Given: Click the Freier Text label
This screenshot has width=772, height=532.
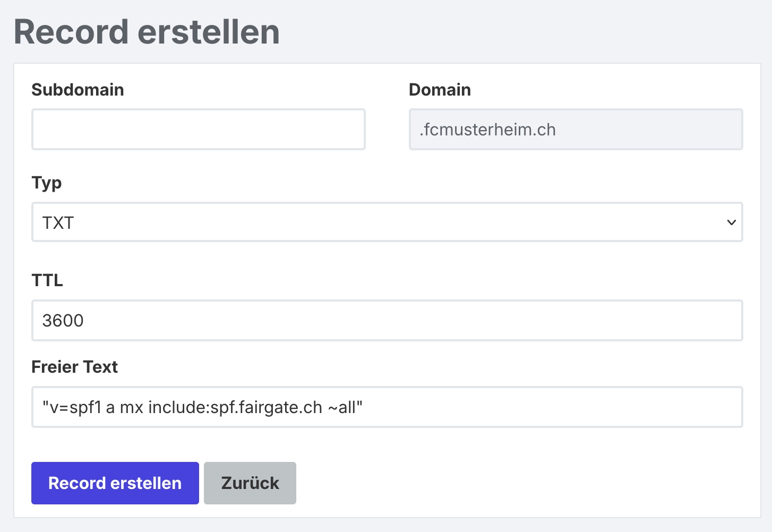Looking at the screenshot, I should click(74, 367).
